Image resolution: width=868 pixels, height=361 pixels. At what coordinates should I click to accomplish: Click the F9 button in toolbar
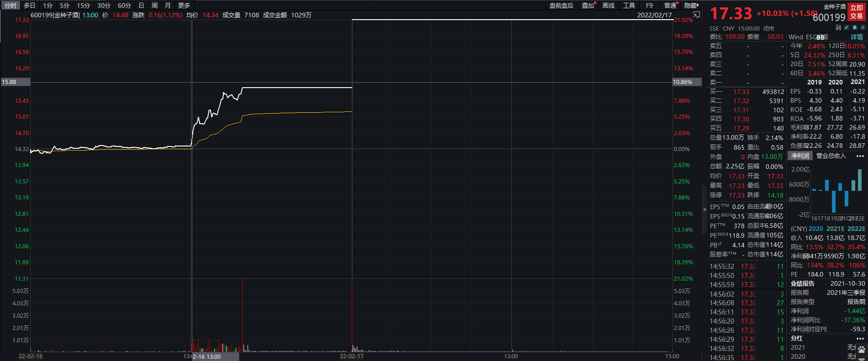pyautogui.click(x=650, y=5)
